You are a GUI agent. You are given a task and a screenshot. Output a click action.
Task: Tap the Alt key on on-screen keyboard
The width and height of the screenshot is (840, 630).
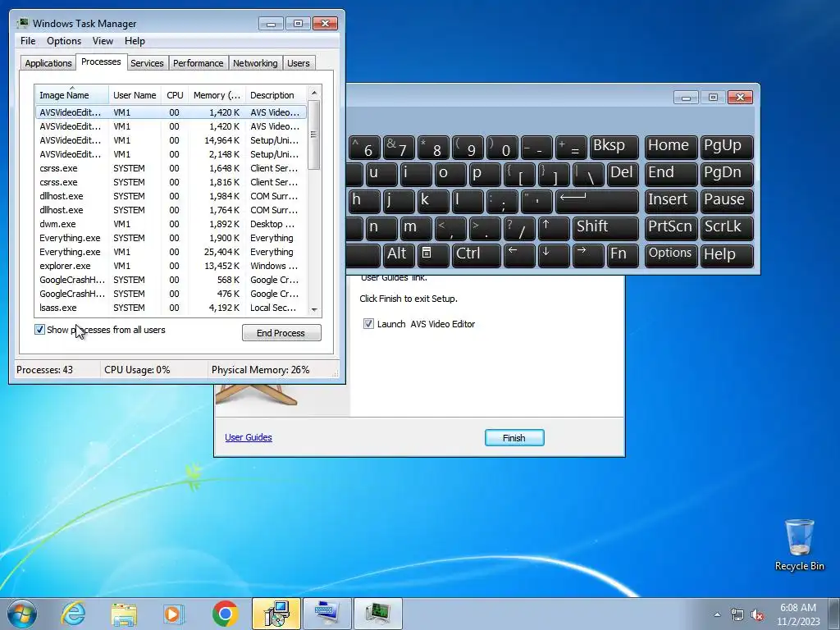(398, 256)
